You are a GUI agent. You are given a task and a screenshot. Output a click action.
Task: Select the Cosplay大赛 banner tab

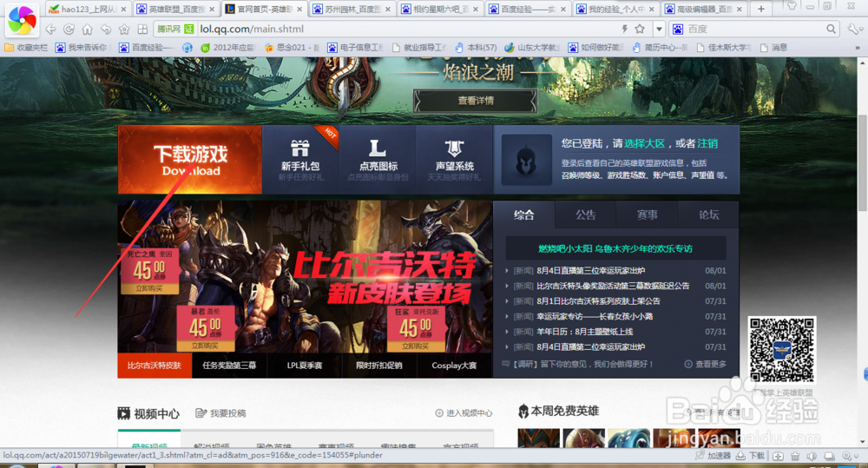click(x=454, y=366)
